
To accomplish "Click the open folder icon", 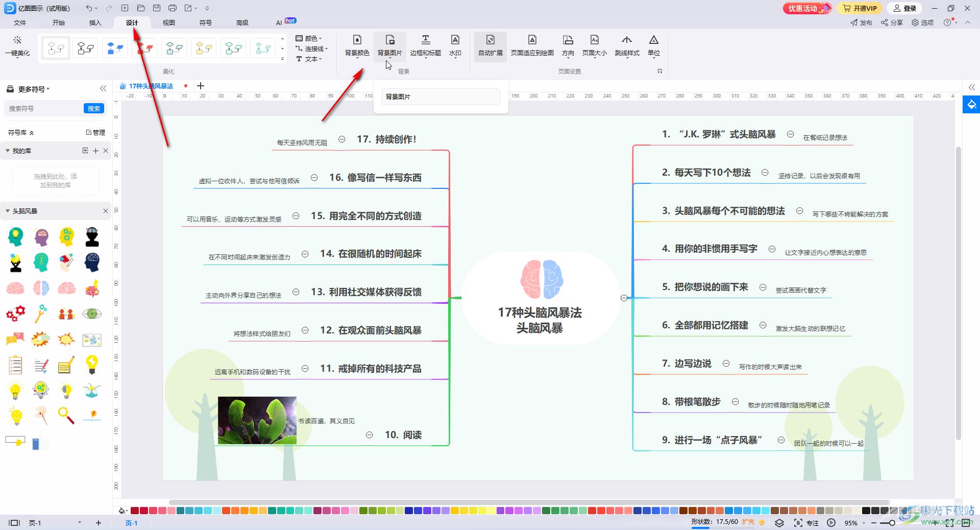I will click(141, 8).
